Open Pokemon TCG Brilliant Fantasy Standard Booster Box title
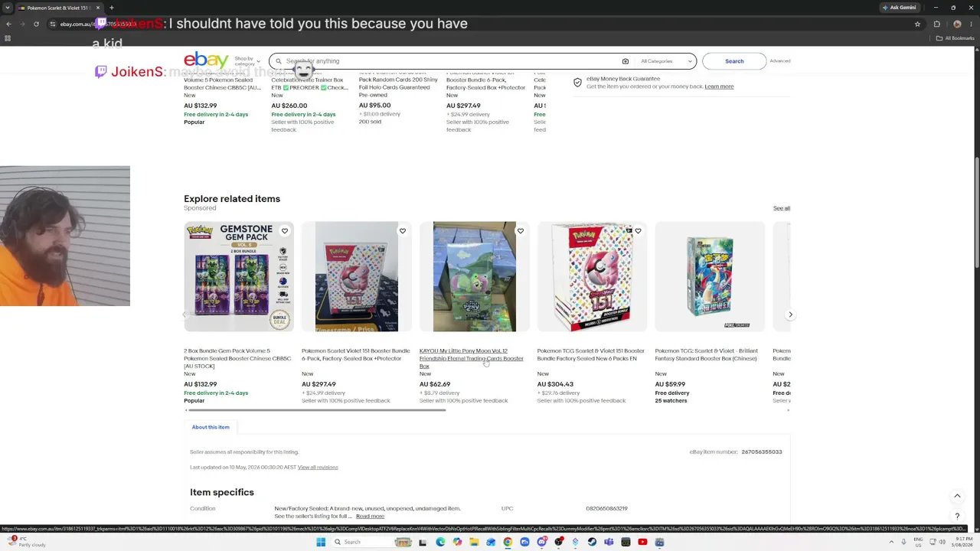 [x=707, y=354]
